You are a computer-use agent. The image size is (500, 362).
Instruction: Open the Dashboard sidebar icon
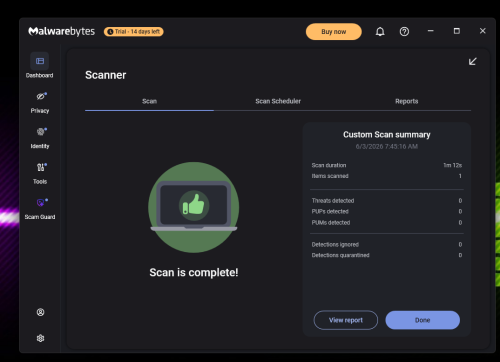point(40,61)
